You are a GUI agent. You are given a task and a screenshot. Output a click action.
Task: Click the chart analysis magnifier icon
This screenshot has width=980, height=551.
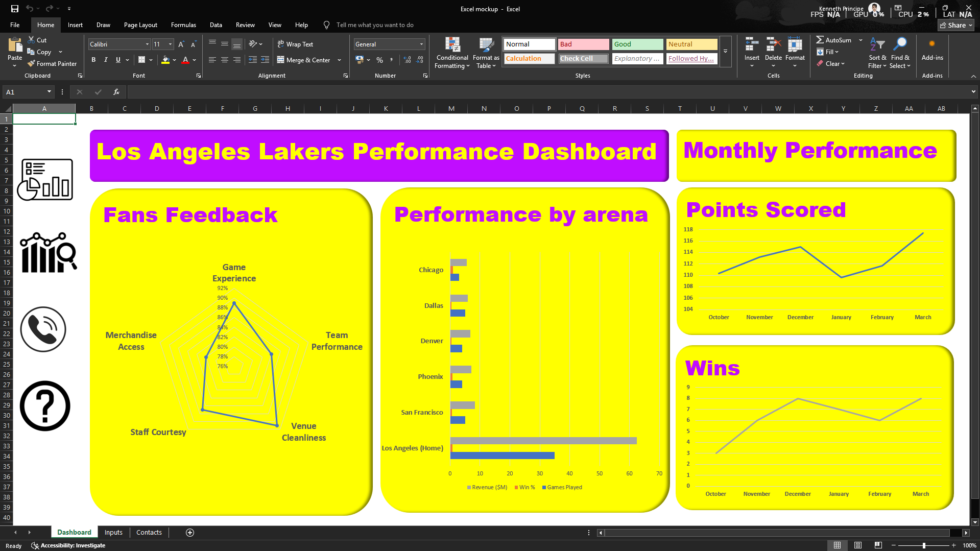click(x=48, y=252)
